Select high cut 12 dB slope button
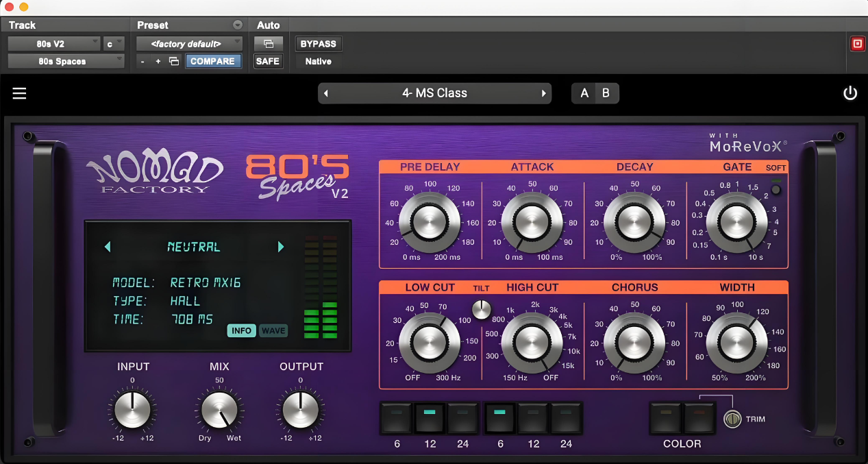Screen dimensions: 868x464 [x=533, y=418]
